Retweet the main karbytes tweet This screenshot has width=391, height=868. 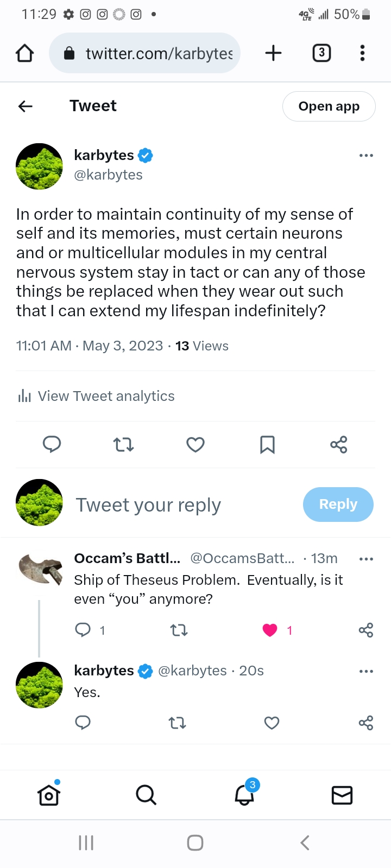tap(124, 445)
